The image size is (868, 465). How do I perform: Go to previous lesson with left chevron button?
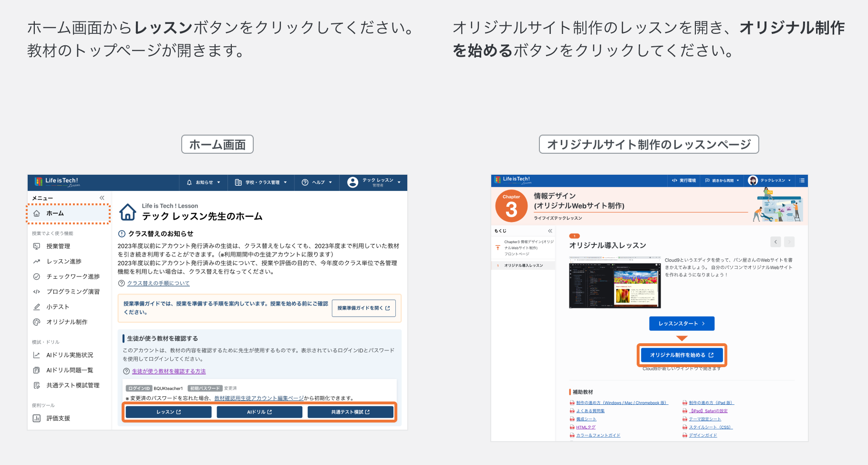(x=775, y=242)
